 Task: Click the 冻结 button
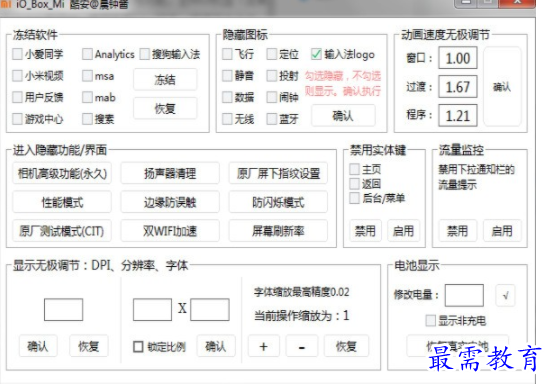165,80
